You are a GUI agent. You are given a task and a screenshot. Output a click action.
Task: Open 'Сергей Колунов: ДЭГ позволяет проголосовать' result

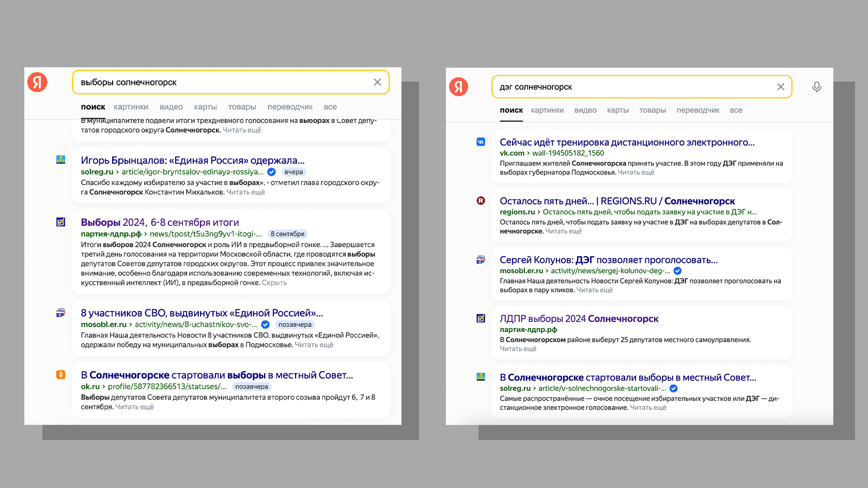[x=609, y=260]
